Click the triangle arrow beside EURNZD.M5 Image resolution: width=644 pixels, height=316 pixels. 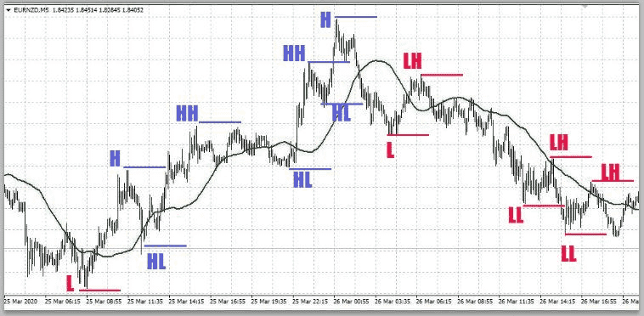pyautogui.click(x=8, y=10)
